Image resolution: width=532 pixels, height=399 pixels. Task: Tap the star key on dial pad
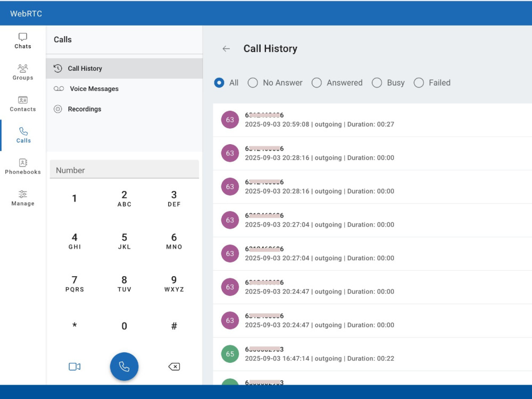pos(74,326)
